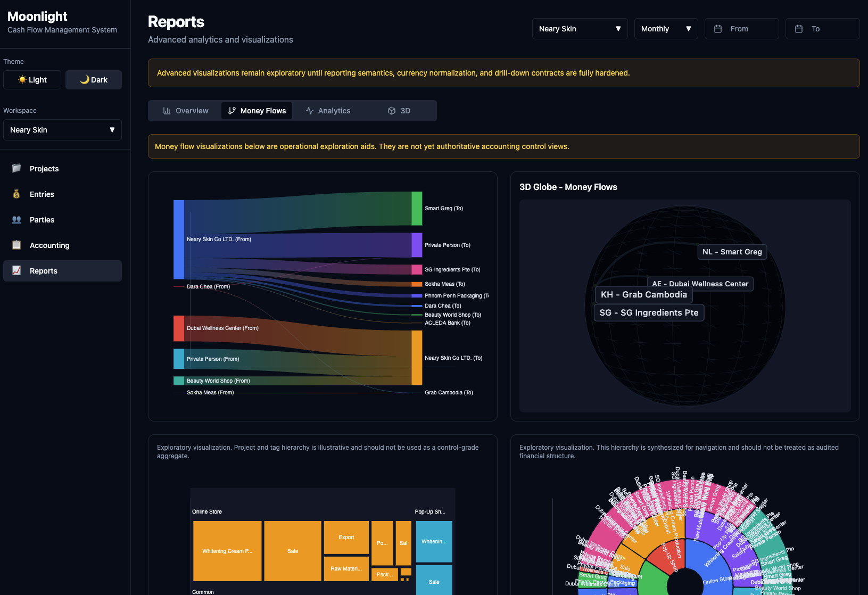Click the Accounting clipboard icon
Screen dimensions: 868x595
(16, 245)
